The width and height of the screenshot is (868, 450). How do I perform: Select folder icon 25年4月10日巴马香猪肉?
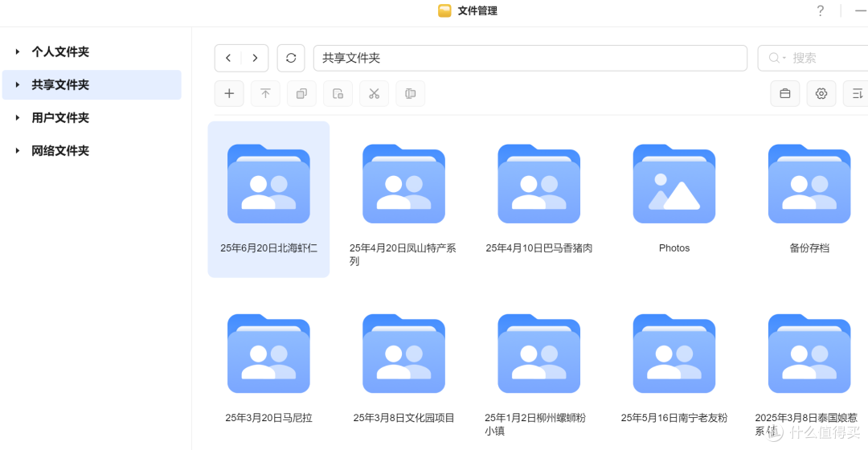point(538,184)
